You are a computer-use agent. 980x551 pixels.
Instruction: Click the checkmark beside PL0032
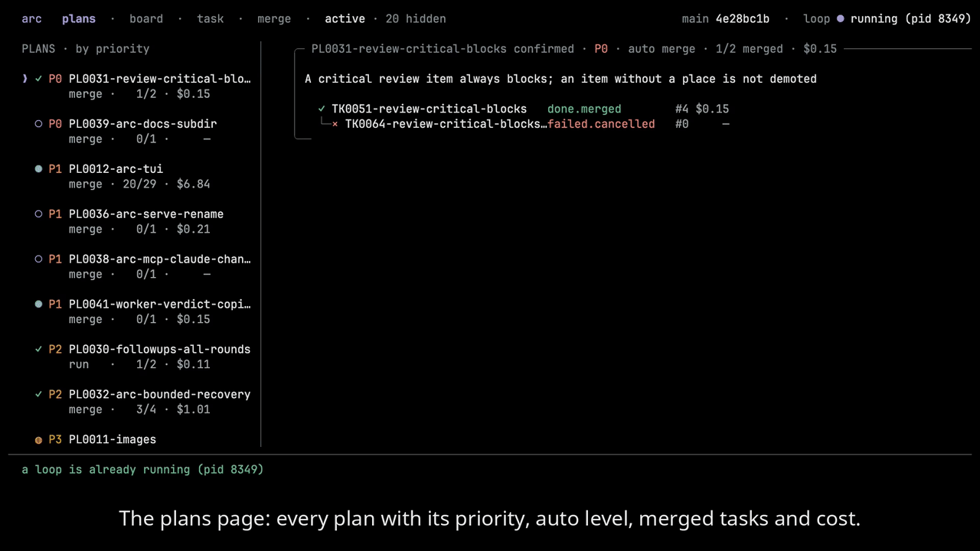pos(38,395)
